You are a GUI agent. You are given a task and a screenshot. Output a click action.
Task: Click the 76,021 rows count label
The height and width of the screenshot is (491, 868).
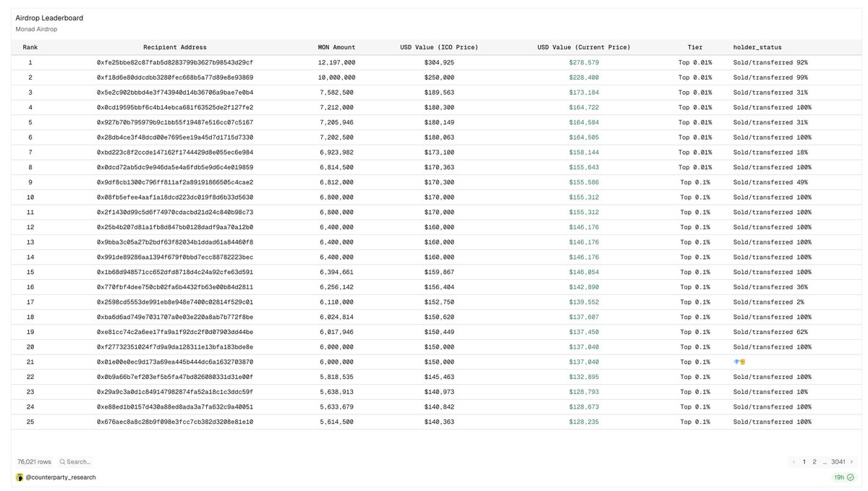(x=34, y=461)
